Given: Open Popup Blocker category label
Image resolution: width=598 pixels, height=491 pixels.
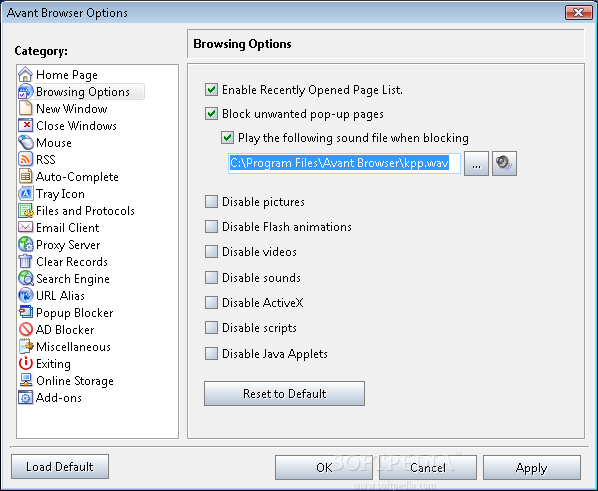Looking at the screenshot, I should [74, 313].
